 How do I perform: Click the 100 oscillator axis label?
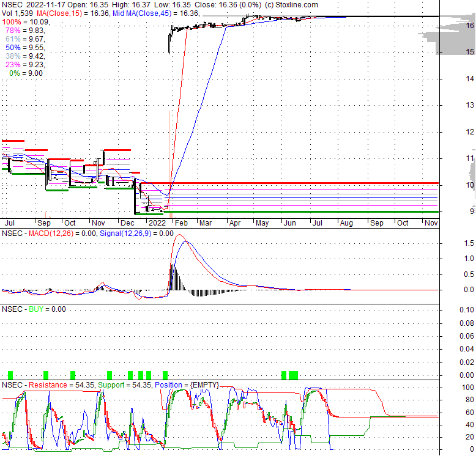coord(468,387)
